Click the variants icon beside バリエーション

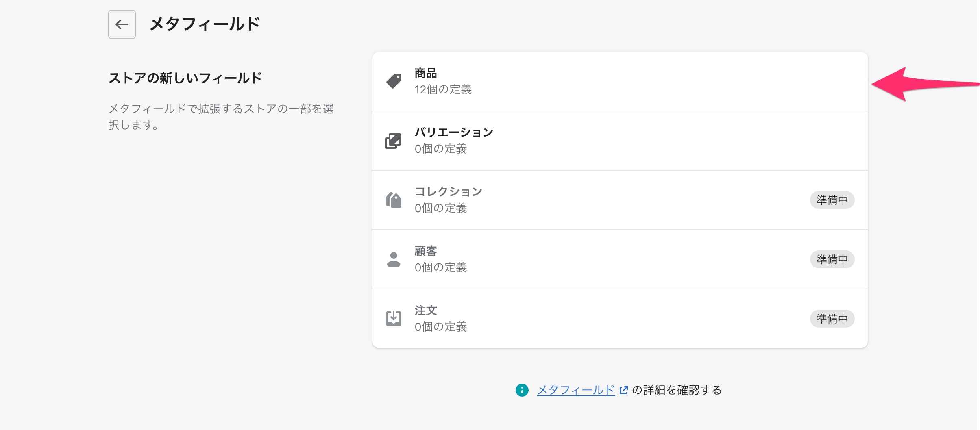tap(393, 141)
